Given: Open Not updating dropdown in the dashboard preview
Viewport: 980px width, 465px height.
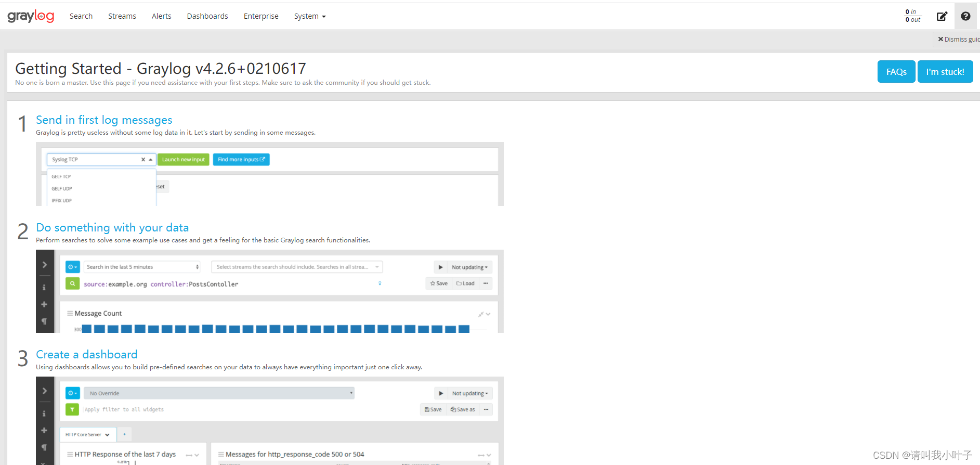Looking at the screenshot, I should point(470,394).
